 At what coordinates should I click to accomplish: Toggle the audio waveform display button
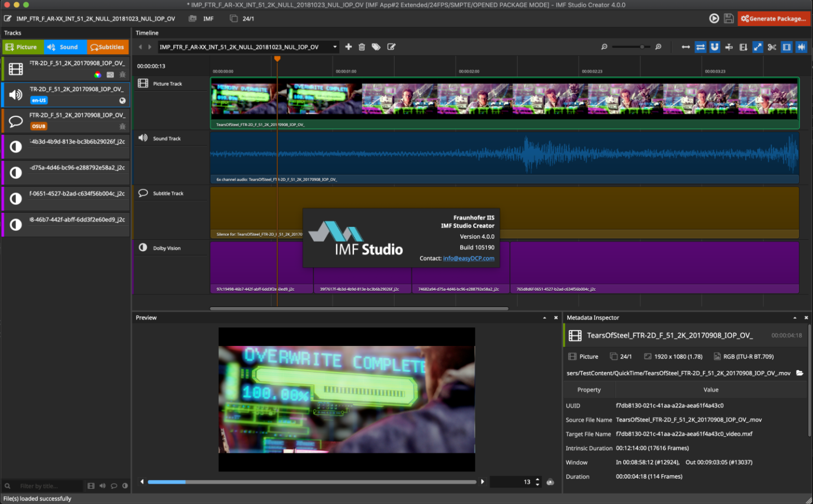801,47
